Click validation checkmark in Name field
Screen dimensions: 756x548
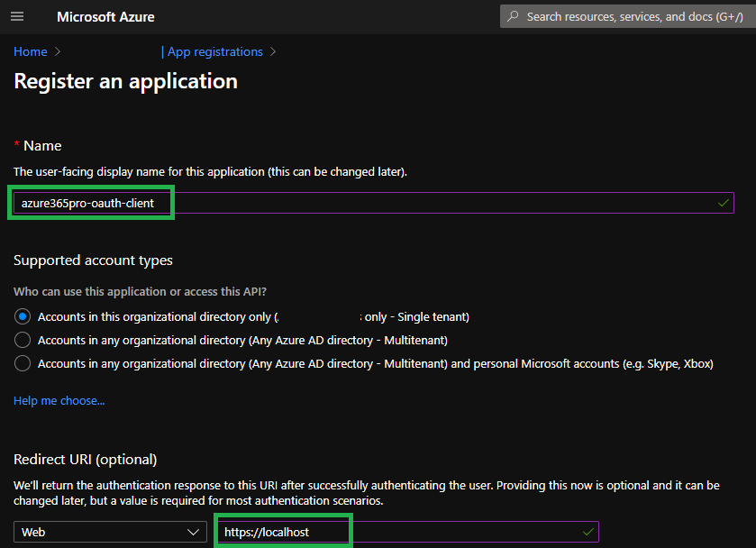(x=724, y=203)
